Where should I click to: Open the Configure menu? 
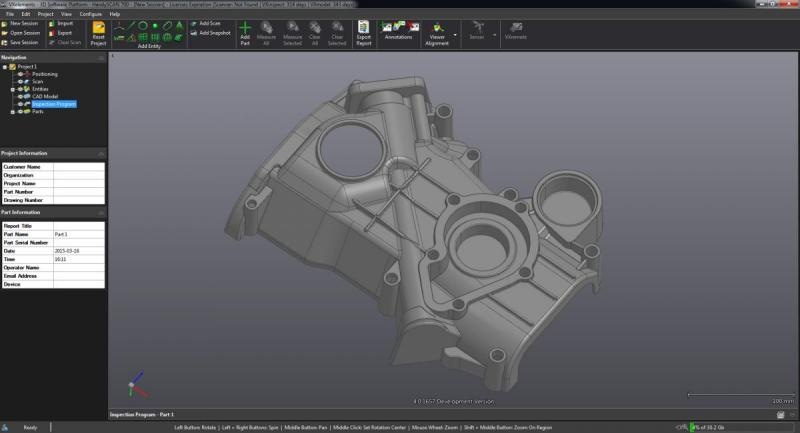(90, 14)
